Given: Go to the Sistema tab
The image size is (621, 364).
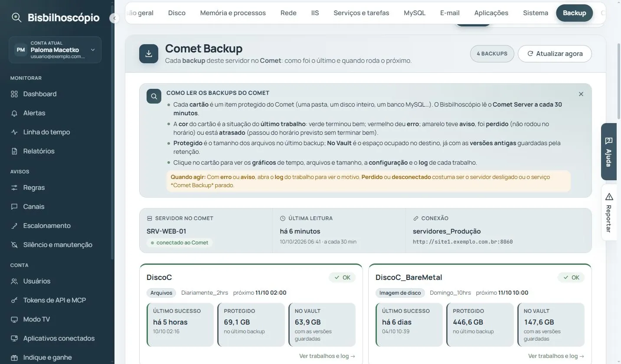Looking at the screenshot, I should coord(536,13).
